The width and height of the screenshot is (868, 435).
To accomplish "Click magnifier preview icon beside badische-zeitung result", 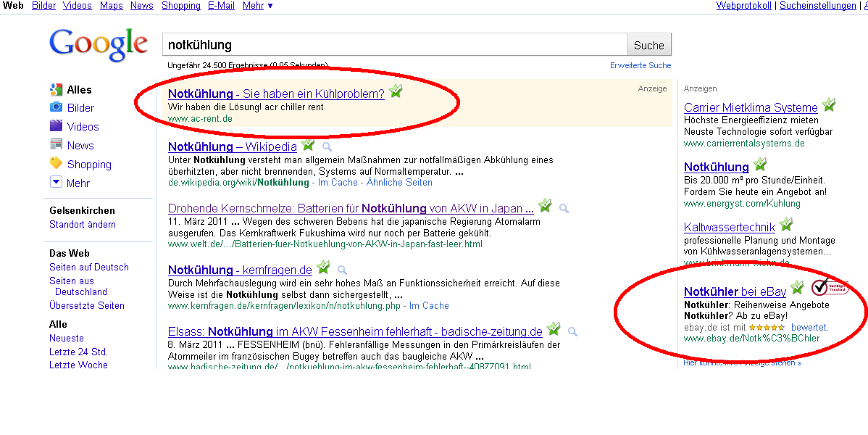I will pos(572,331).
